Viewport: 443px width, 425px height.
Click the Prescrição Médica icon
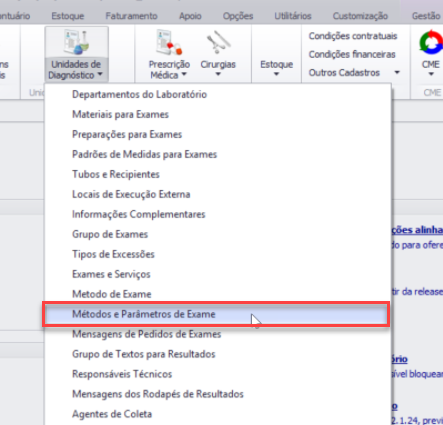coord(169,42)
